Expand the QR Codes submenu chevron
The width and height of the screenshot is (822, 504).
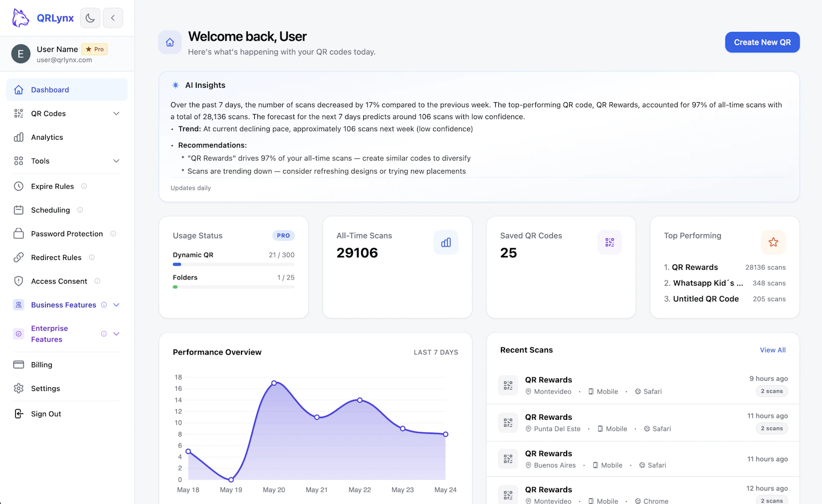click(x=117, y=114)
